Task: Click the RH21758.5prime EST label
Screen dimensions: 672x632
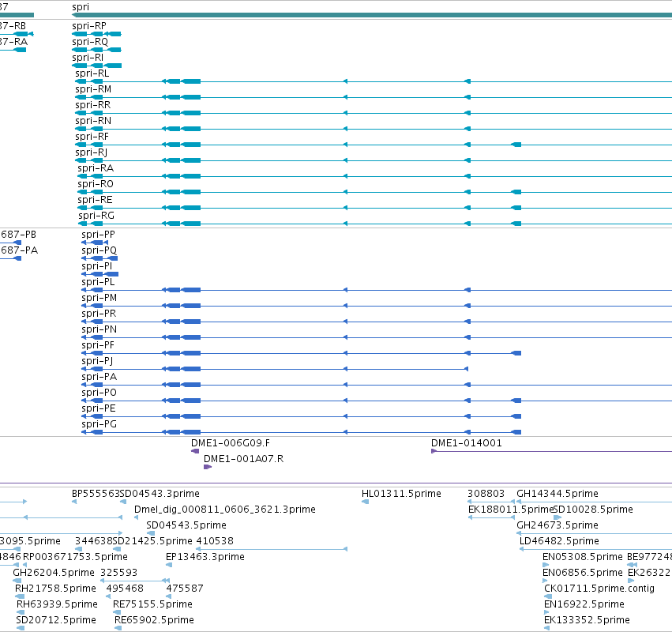Action: [x=55, y=589]
